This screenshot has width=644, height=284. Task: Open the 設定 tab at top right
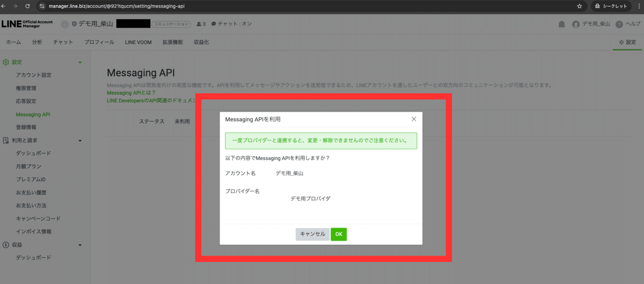click(x=627, y=42)
